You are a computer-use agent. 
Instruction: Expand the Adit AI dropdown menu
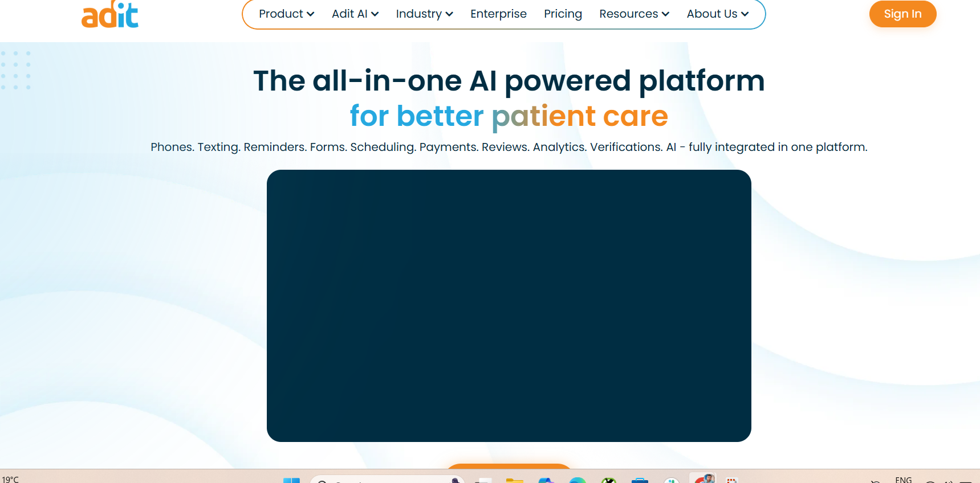tap(355, 14)
